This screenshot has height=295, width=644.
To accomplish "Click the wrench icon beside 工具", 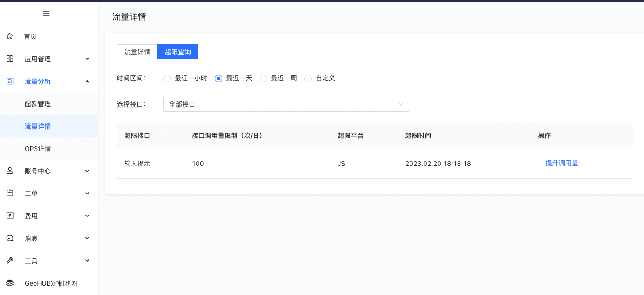I will (10, 260).
